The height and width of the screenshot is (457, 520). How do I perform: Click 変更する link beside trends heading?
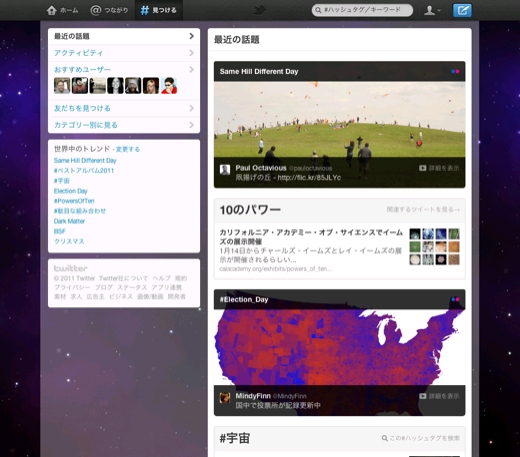click(128, 149)
